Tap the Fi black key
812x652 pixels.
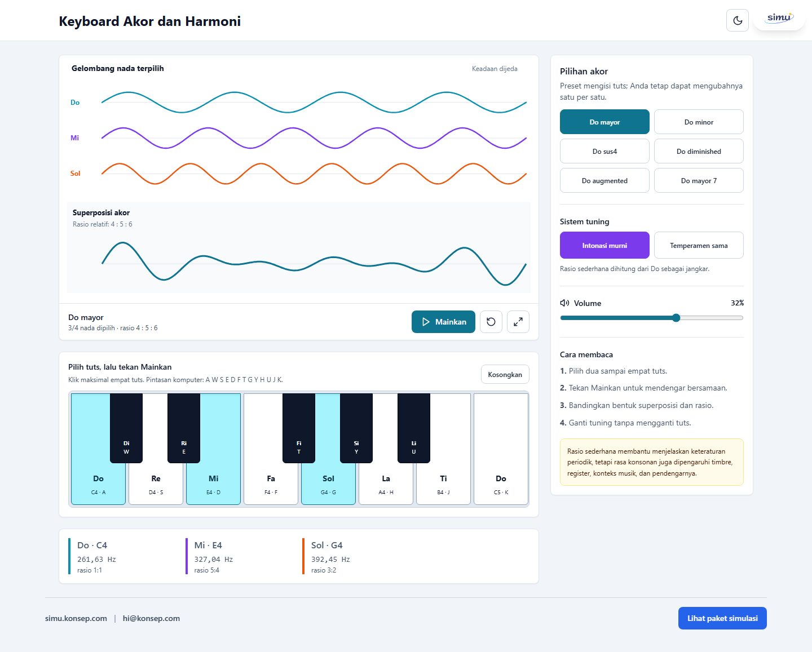pyautogui.click(x=299, y=428)
